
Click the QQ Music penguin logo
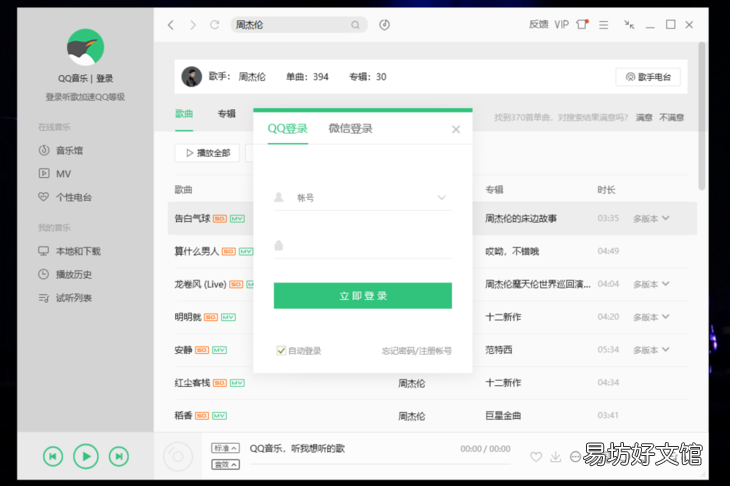pos(85,47)
